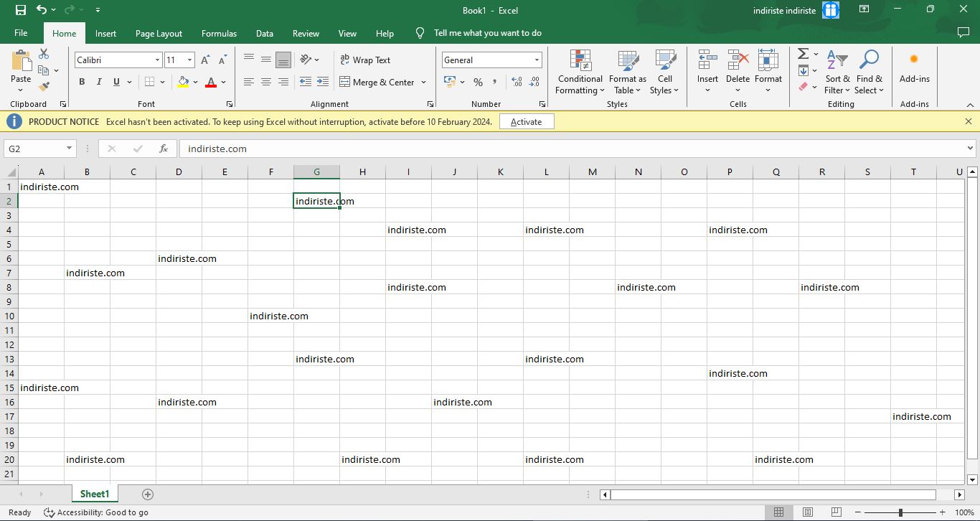
Task: Open the Paste options dropdown arrow
Action: pyautogui.click(x=21, y=90)
